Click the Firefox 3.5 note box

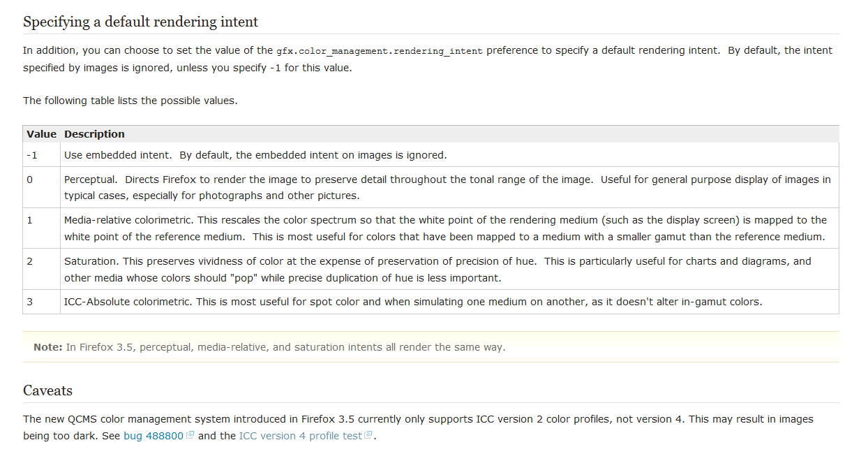click(431, 347)
